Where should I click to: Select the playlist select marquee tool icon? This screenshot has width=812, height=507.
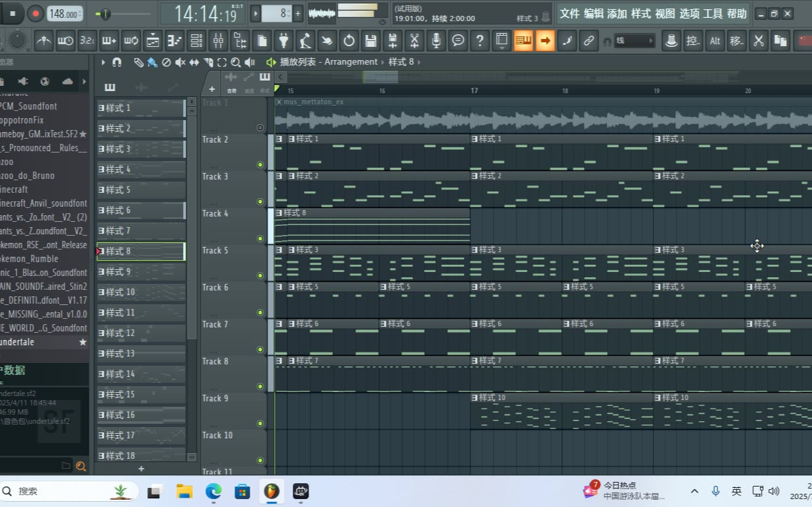pyautogui.click(x=222, y=62)
